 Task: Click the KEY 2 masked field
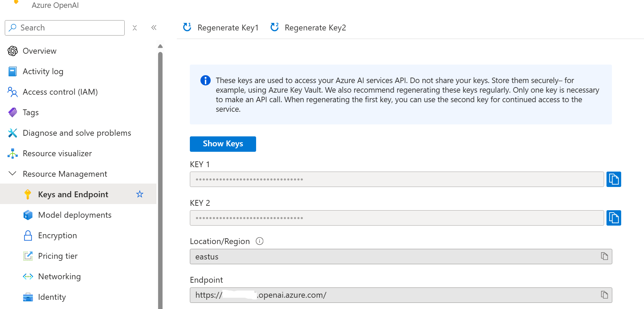click(x=397, y=218)
